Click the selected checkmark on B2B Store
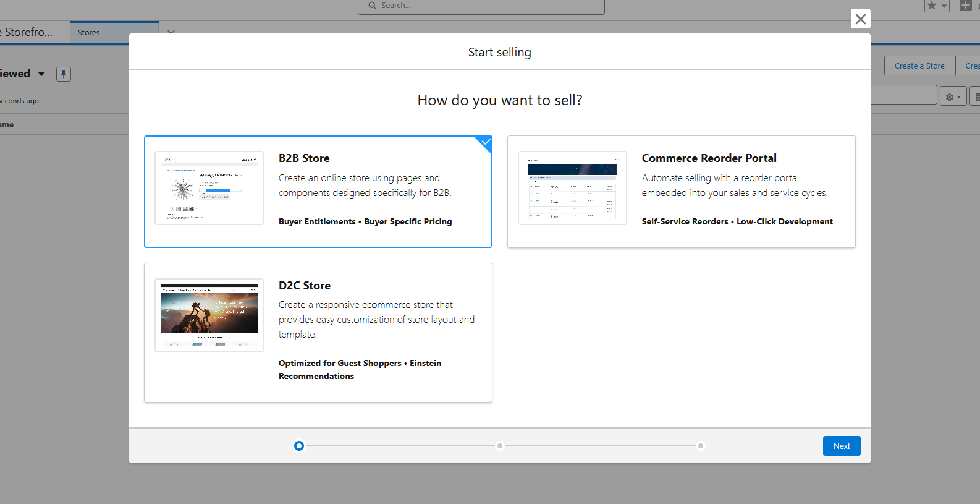Image resolution: width=980 pixels, height=504 pixels. (486, 142)
